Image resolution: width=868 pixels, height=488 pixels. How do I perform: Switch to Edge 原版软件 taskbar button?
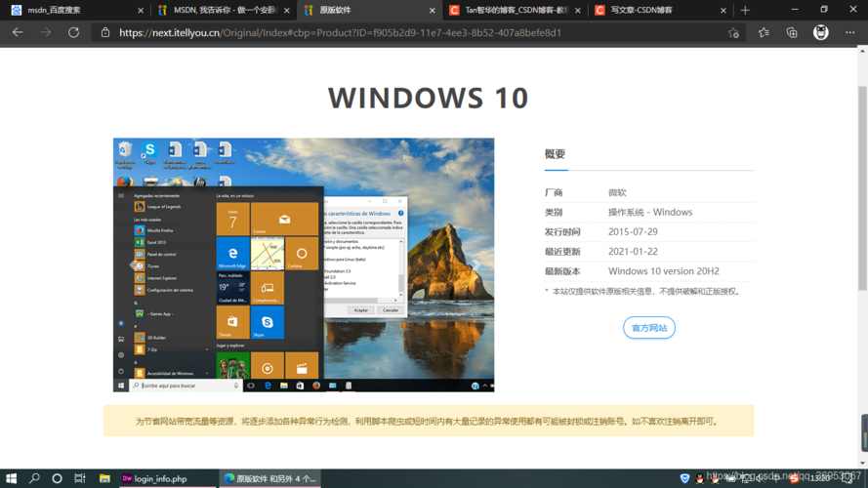pos(270,478)
